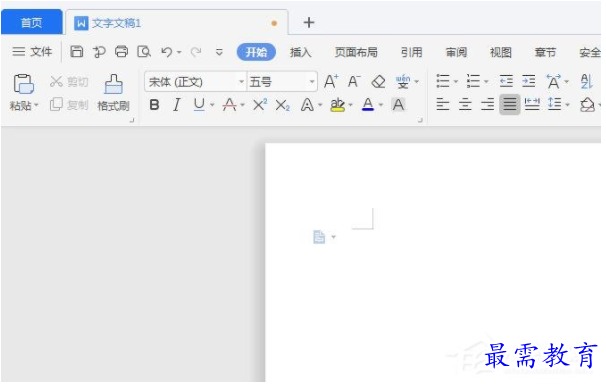This screenshot has width=606, height=387.
Task: Go to the 首页 tab
Action: point(32,22)
